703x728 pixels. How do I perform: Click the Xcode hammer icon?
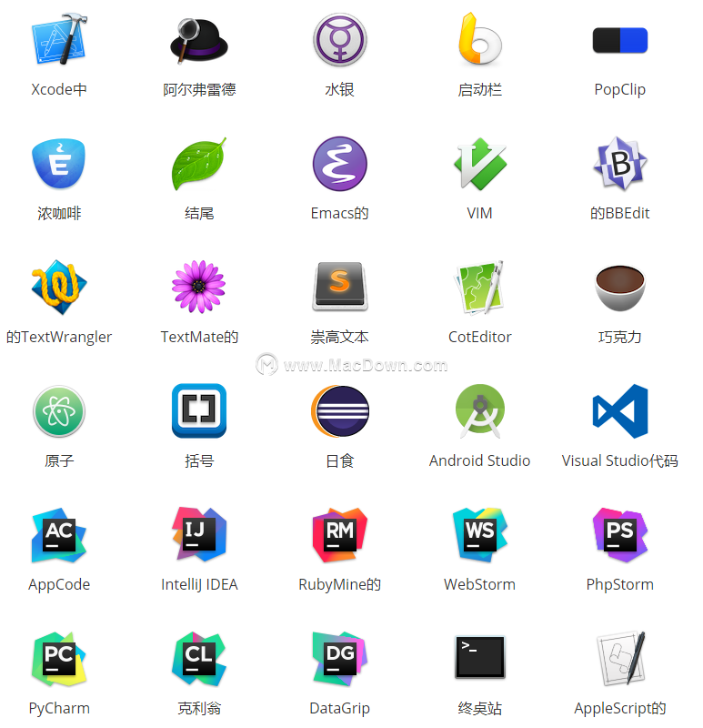pyautogui.click(x=59, y=39)
